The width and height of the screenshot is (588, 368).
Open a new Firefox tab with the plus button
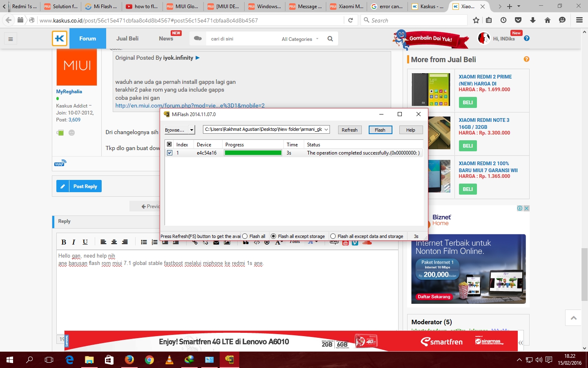pos(509,7)
